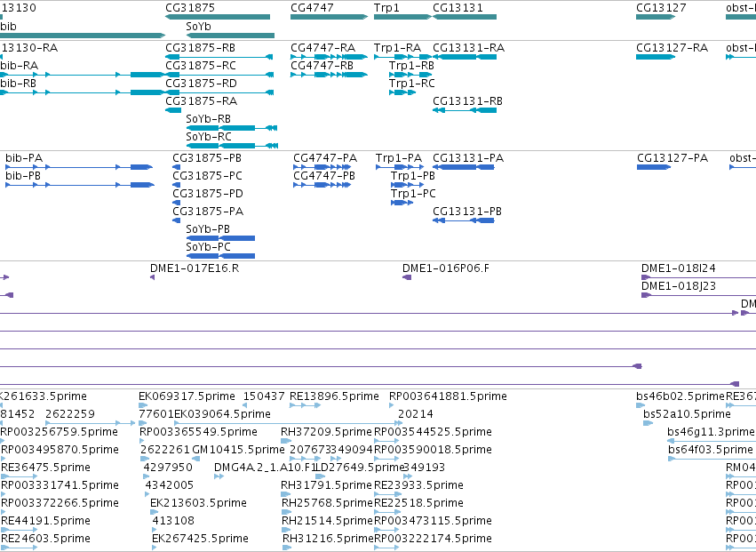Click the CG31875 gene label
This screenshot has height=552, width=756.
tap(190, 8)
